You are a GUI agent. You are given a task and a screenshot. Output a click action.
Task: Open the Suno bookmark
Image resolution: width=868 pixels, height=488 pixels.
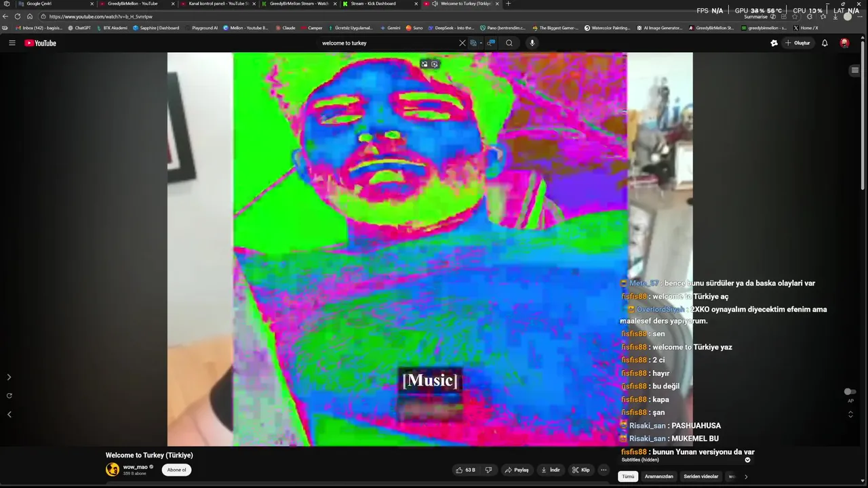(414, 28)
